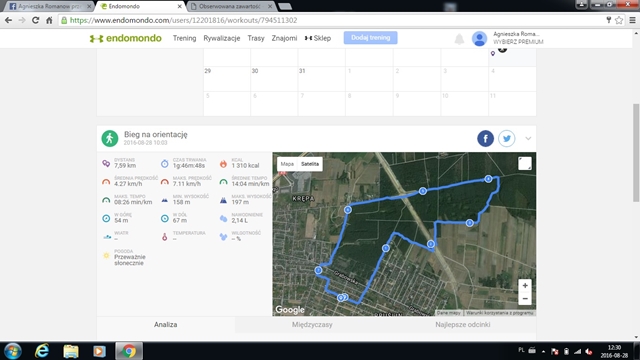
Task: Click the endomondo logo
Action: tap(126, 38)
